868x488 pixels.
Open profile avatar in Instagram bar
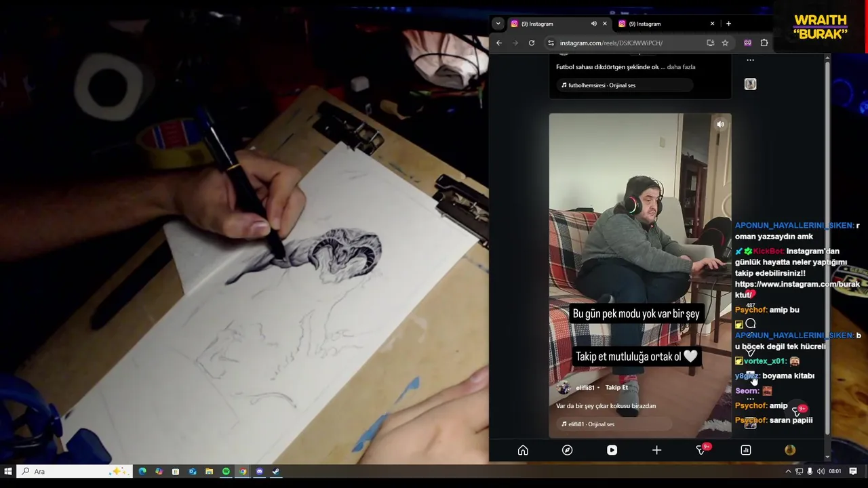790,450
